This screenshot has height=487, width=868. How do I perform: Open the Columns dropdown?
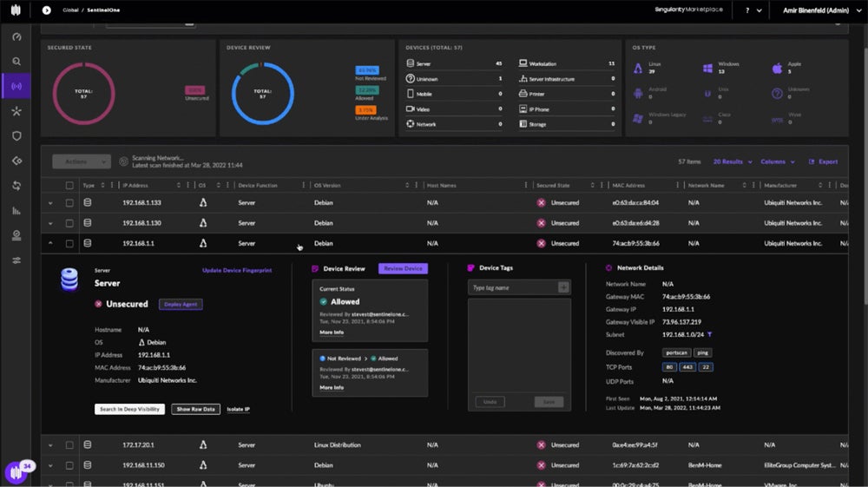click(x=778, y=161)
